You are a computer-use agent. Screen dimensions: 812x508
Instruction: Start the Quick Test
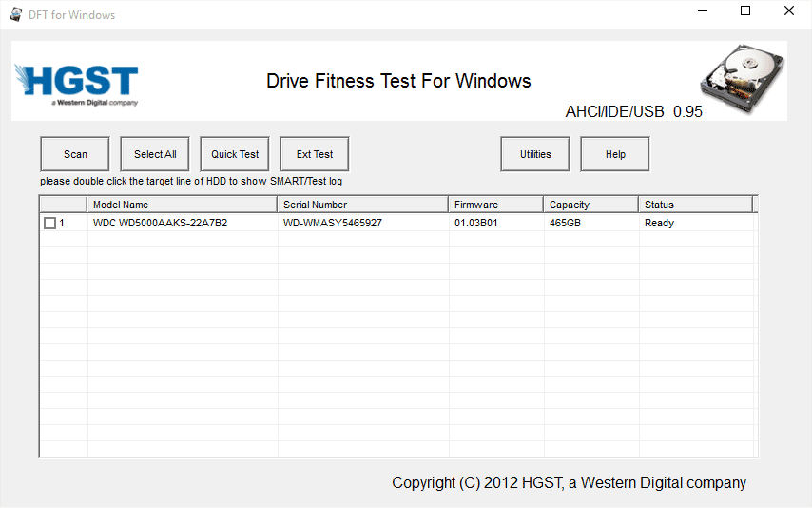pos(235,154)
